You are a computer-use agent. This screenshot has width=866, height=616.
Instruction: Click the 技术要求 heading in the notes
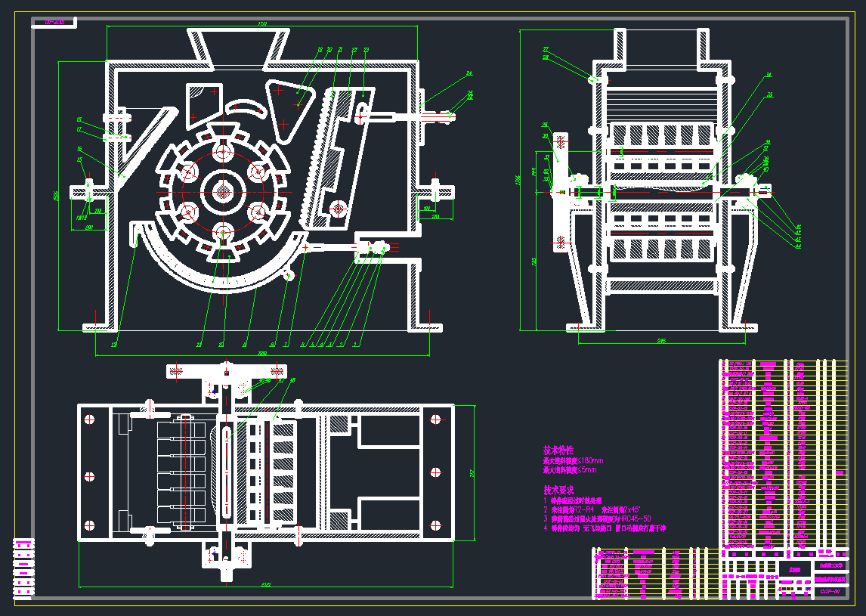click(558, 490)
